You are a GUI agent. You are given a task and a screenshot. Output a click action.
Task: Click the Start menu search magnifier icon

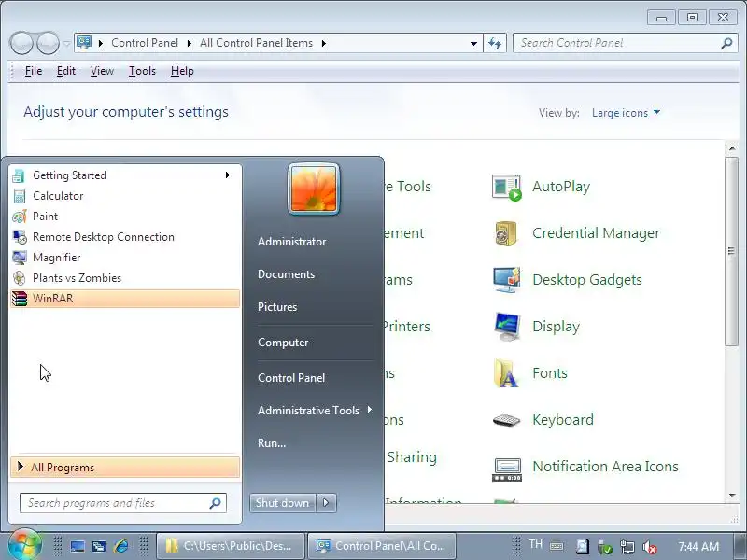click(216, 503)
